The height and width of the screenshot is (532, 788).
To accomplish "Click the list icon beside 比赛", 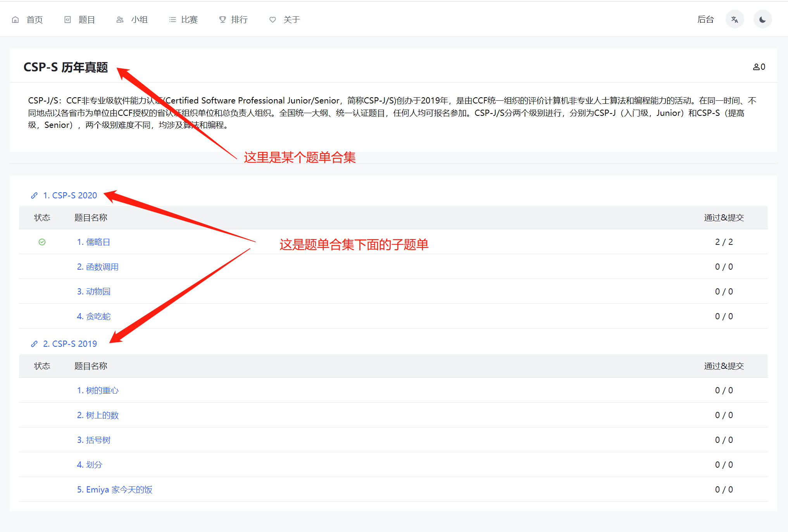I will coord(172,20).
